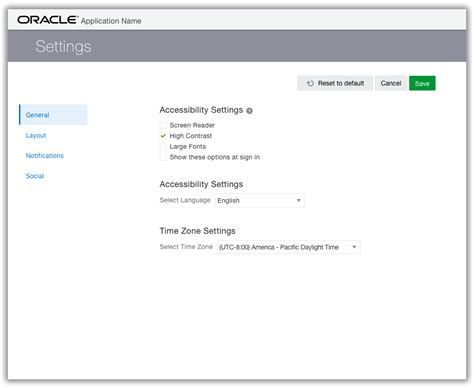Enable the Screen Reader checkbox
This screenshot has width=474, height=388.
pyautogui.click(x=163, y=125)
